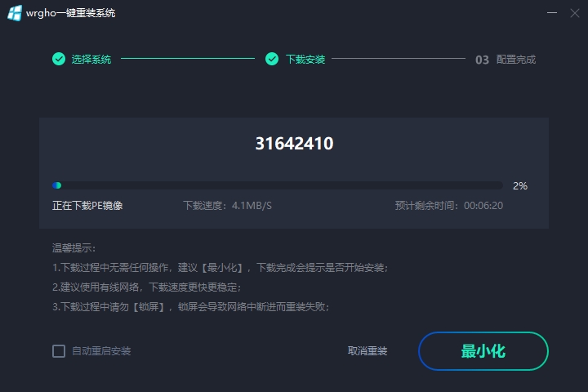Click the 预计剩余时间 00:06:20 readout

tap(449, 206)
